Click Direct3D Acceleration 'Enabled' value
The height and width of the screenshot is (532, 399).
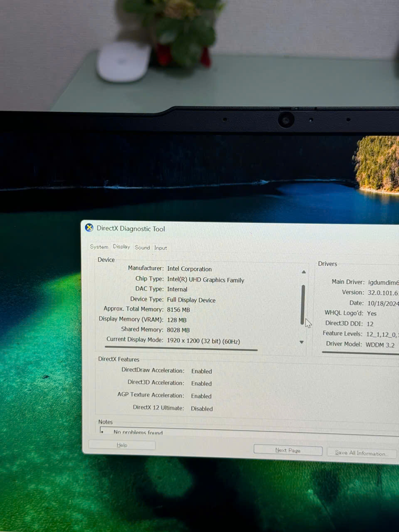click(201, 384)
